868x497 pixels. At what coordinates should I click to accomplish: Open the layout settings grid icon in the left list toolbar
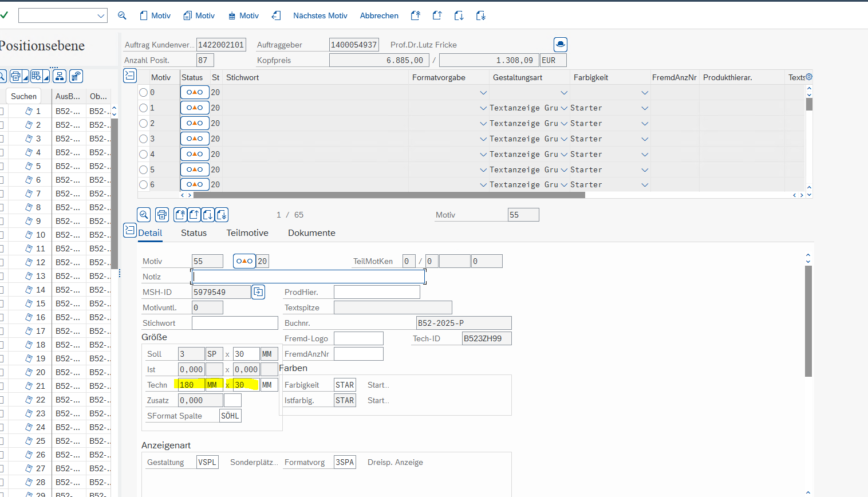pyautogui.click(x=37, y=76)
